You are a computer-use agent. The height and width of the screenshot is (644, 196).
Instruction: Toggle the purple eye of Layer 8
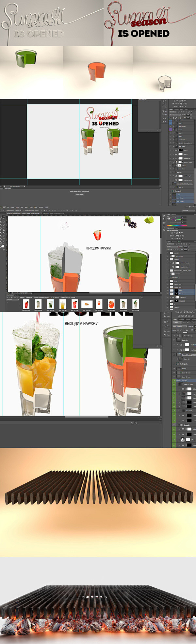170,130
